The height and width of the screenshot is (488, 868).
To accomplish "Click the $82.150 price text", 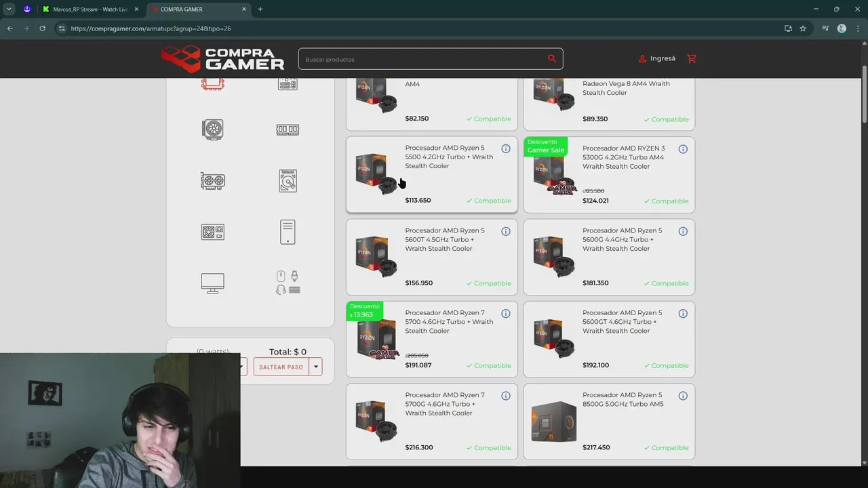I will tap(417, 119).
